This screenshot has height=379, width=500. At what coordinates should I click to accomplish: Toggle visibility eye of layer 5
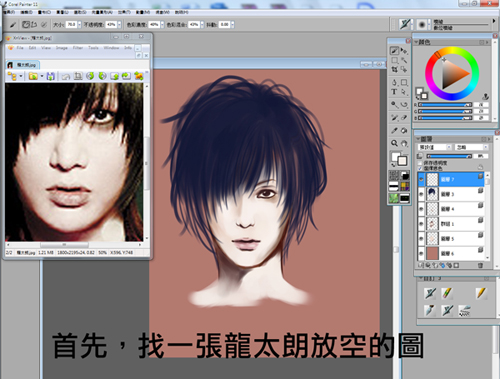click(x=421, y=239)
